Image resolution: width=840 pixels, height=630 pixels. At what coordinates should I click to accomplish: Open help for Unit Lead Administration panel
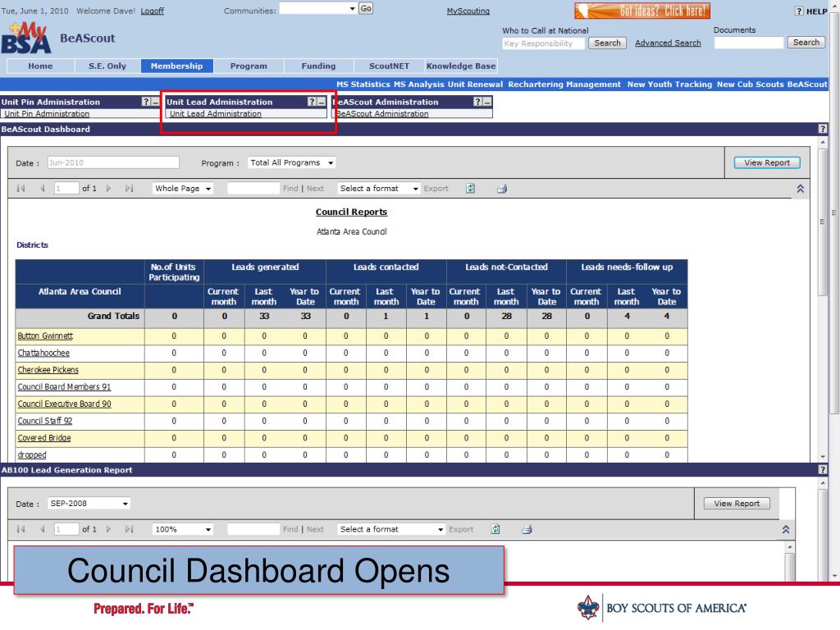point(312,102)
